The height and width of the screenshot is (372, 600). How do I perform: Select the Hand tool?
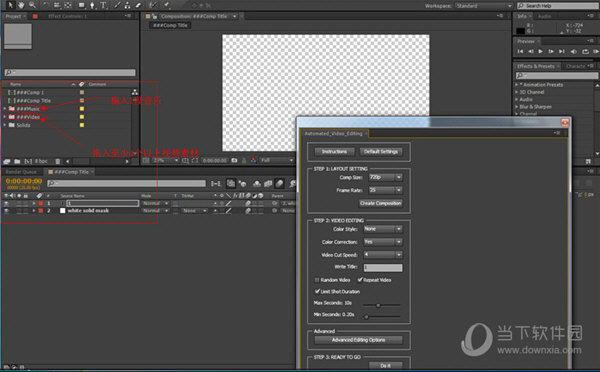coord(21,5)
